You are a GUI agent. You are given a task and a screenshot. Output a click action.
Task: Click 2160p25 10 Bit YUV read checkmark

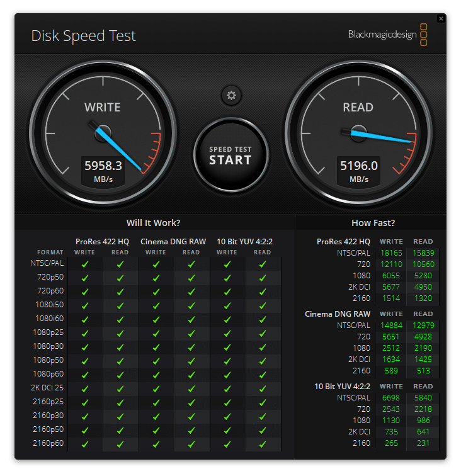(x=263, y=402)
